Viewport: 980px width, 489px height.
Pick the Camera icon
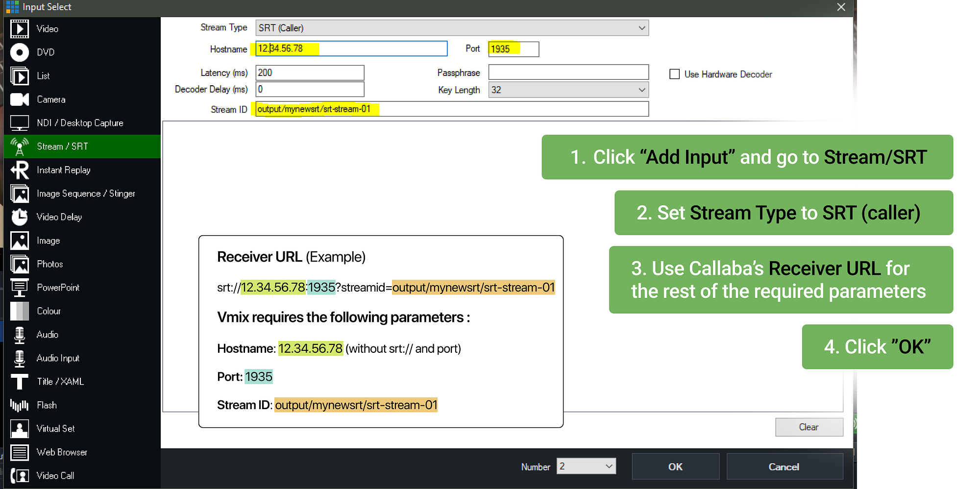(20, 99)
